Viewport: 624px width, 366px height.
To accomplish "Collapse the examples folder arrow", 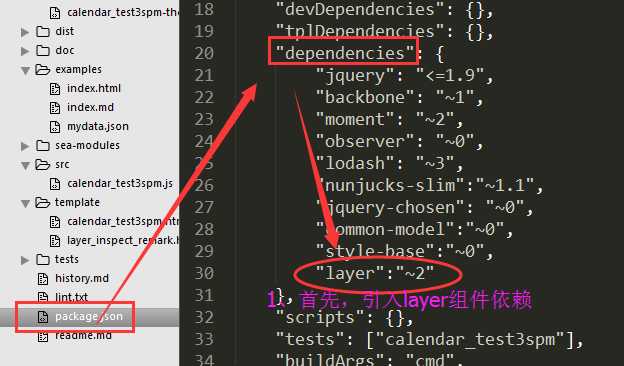I will (25, 70).
